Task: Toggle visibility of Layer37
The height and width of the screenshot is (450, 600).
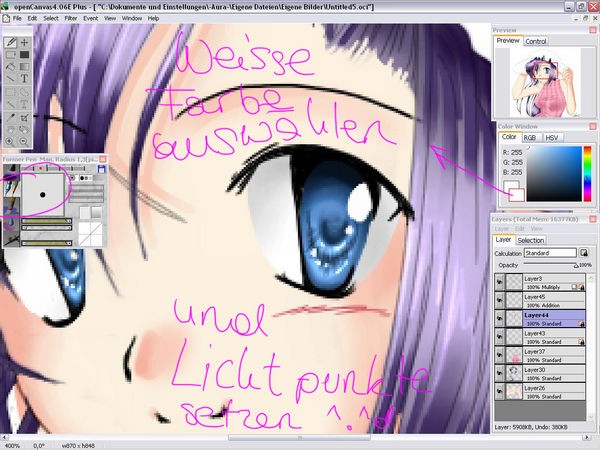Action: [500, 353]
